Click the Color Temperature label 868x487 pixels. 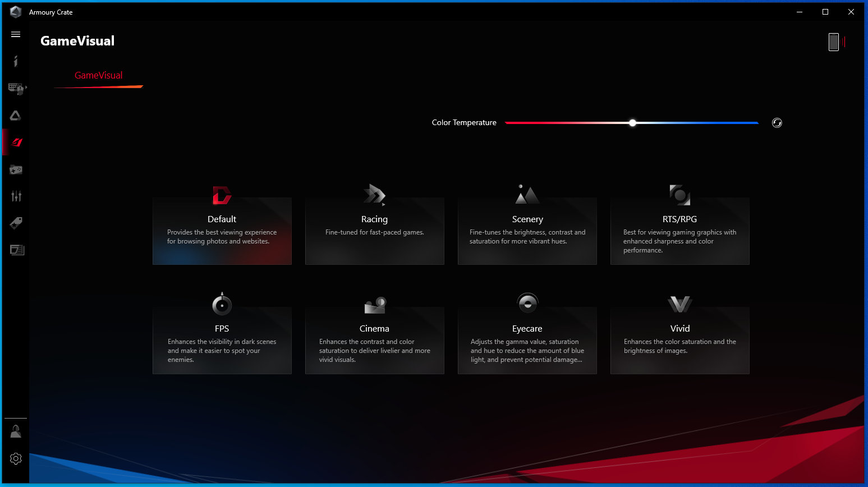[464, 123]
